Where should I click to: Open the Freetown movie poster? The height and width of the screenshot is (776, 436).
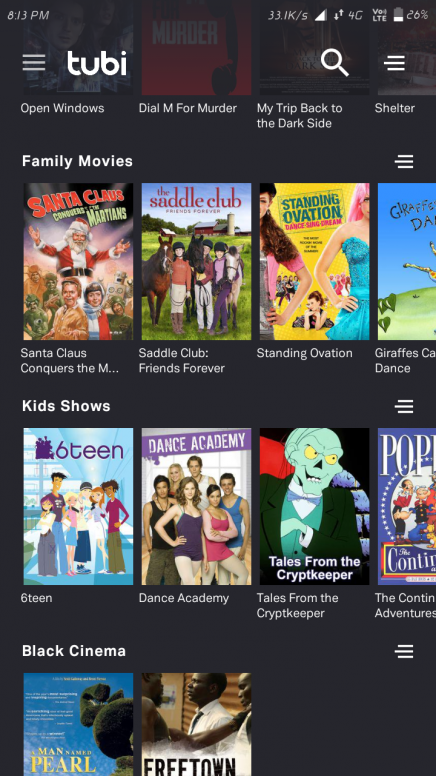coord(196,725)
